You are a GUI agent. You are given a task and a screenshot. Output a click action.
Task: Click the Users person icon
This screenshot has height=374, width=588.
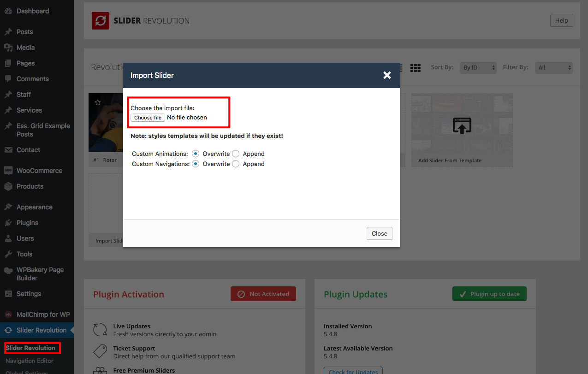8,238
